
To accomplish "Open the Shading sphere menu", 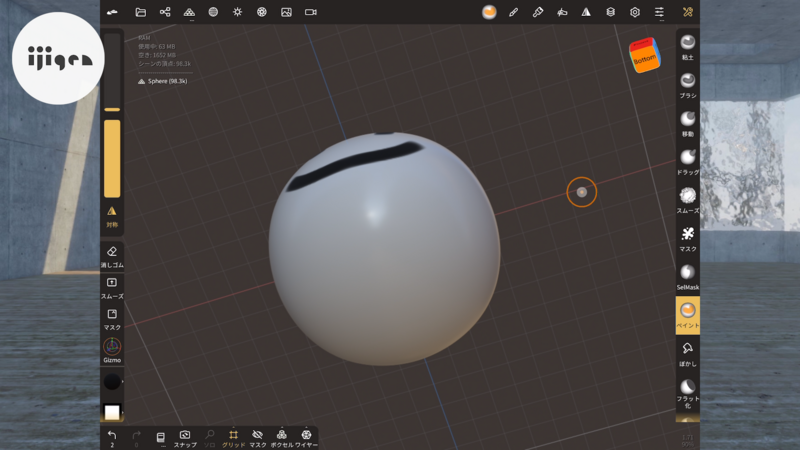I will (x=213, y=12).
